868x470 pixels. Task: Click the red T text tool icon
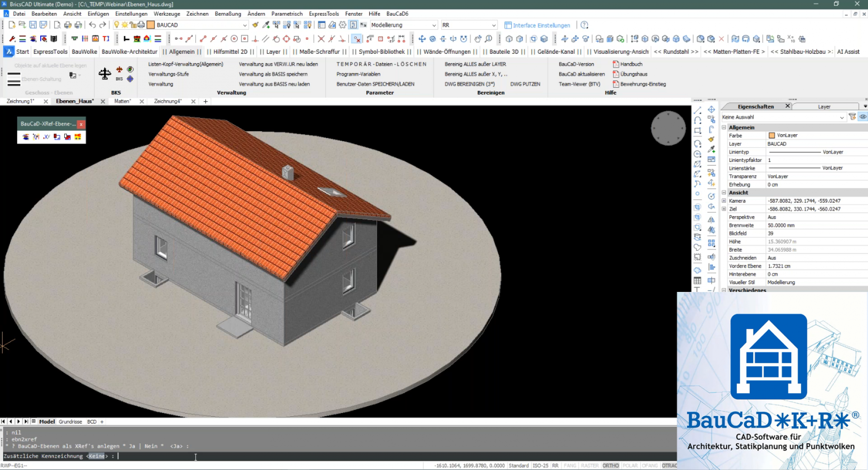[x=106, y=39]
